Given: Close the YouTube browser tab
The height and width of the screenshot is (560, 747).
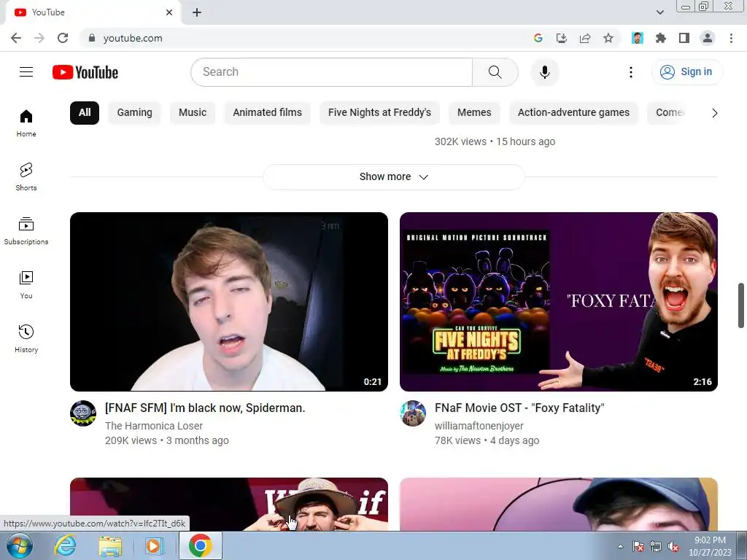Looking at the screenshot, I should pos(169,12).
